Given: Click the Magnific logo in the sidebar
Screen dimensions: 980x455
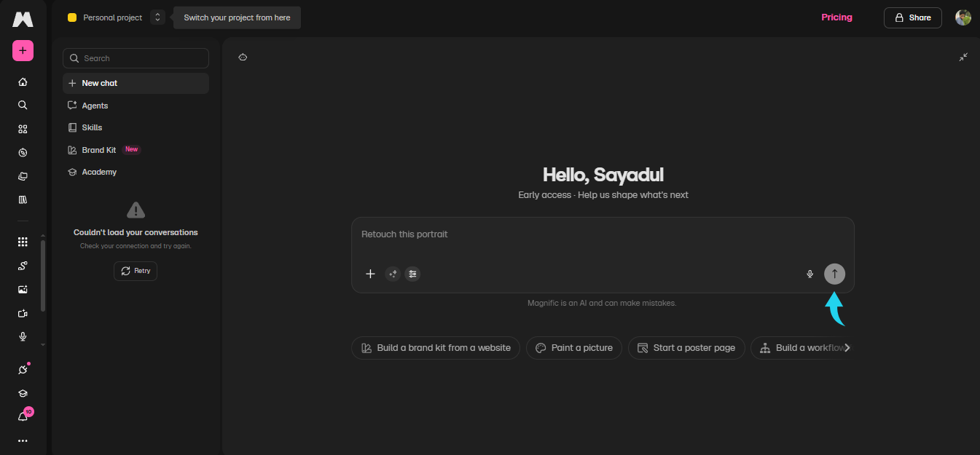Looking at the screenshot, I should [x=23, y=20].
